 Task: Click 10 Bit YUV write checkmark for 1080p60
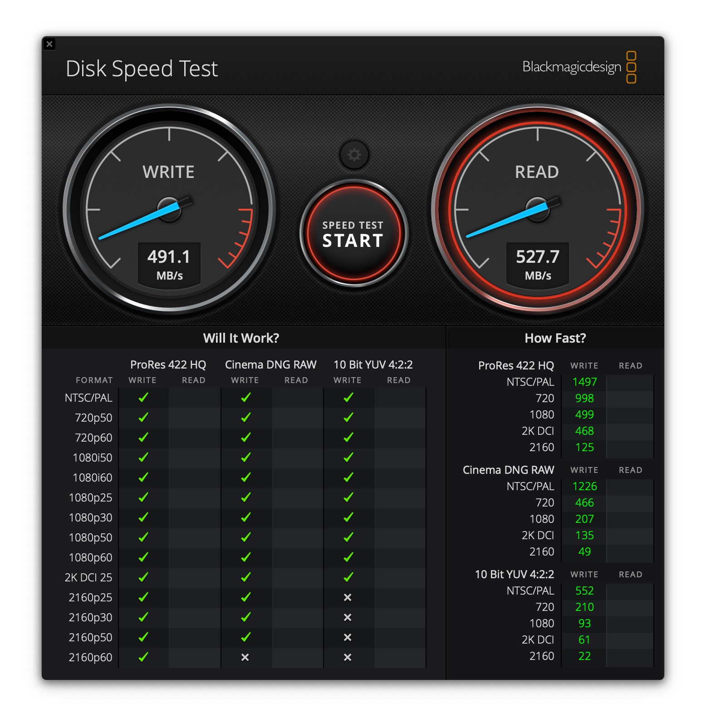[x=348, y=557]
